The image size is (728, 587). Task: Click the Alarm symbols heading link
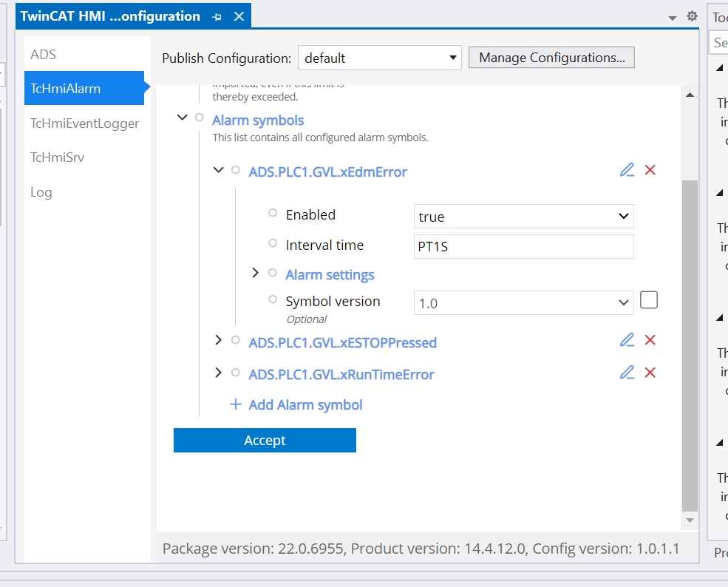[258, 121]
